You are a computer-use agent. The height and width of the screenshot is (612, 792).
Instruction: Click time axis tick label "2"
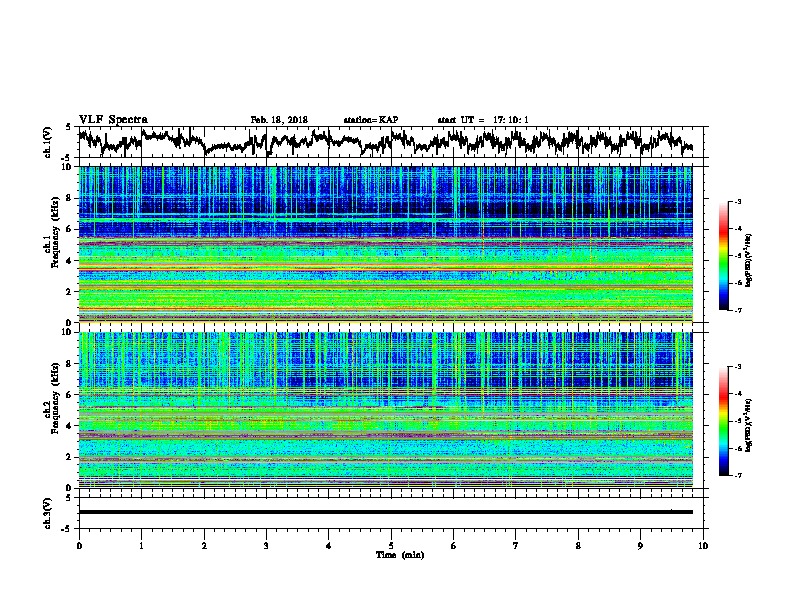[x=204, y=546]
